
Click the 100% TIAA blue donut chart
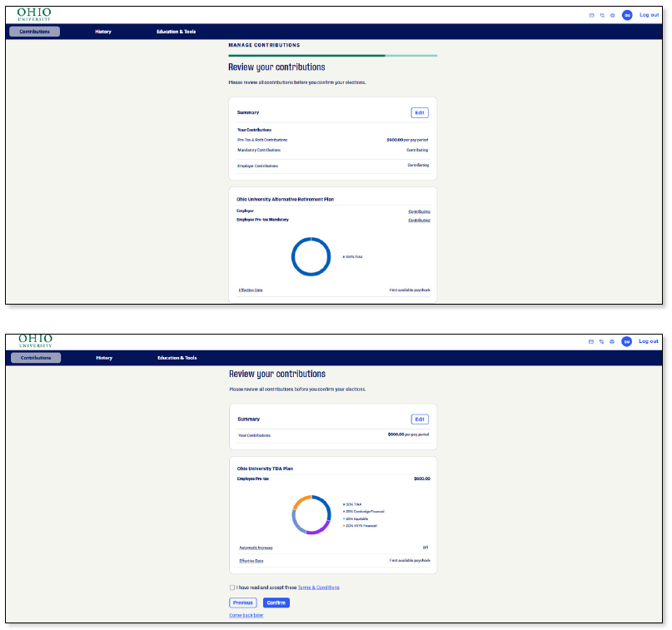click(311, 256)
